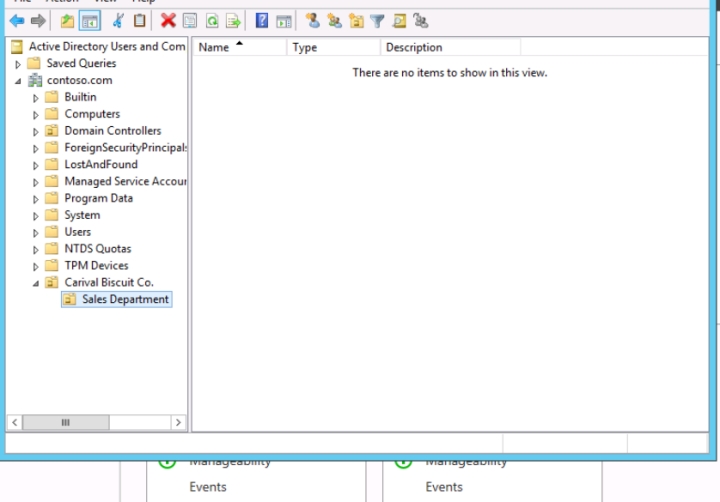720x502 pixels.
Task: Expand the Managed Service Accounts container
Action: pyautogui.click(x=35, y=182)
